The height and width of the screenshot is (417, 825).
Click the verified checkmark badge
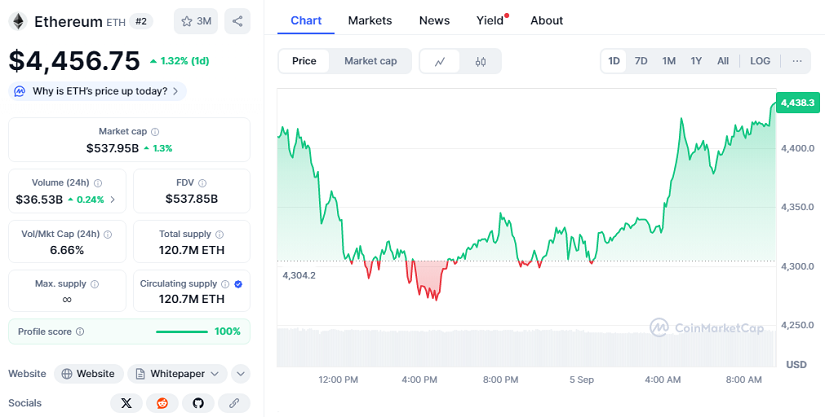pos(238,284)
